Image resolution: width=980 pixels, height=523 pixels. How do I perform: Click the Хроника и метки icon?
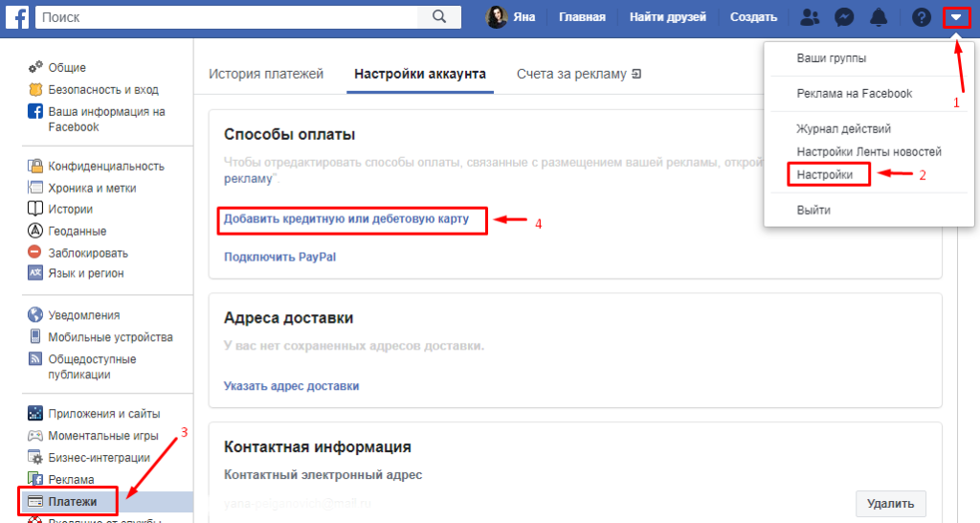(35, 188)
